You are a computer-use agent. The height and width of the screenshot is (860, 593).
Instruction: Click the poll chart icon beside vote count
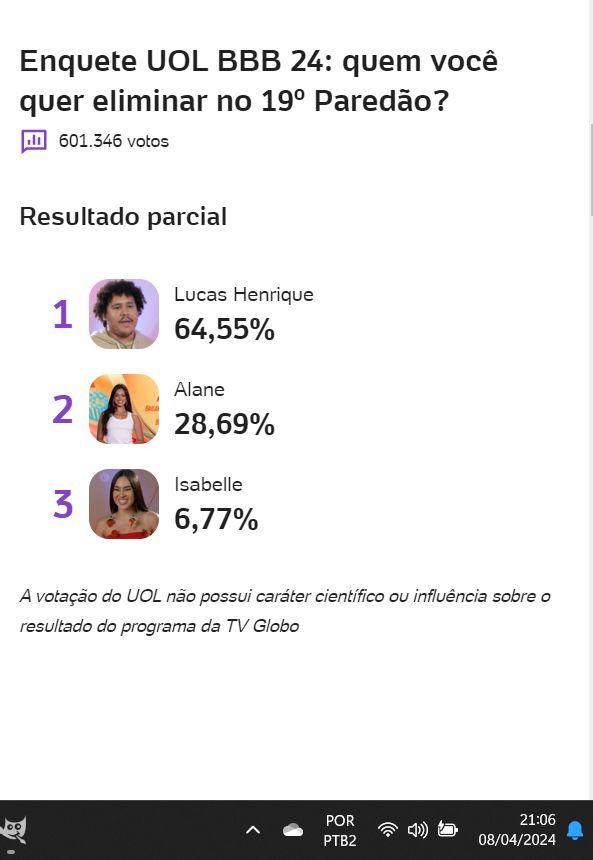(34, 141)
